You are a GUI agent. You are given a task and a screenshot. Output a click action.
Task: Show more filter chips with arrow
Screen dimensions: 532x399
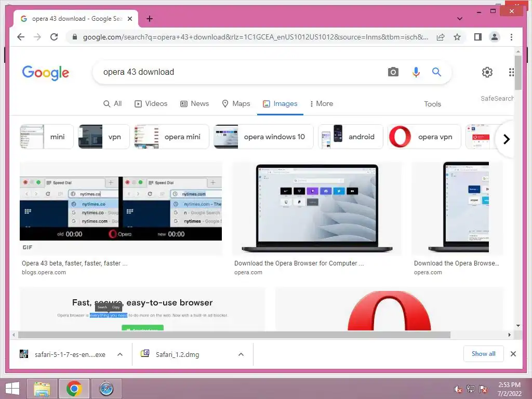point(506,139)
